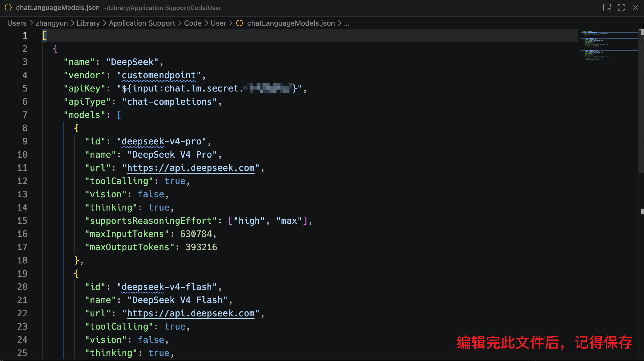Click the closing brace on line 18

point(76,260)
